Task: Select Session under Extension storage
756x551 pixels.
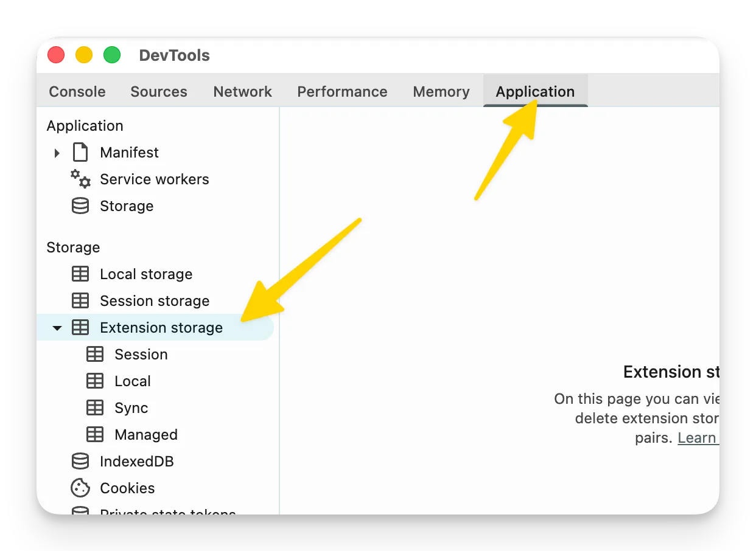Action: pos(141,354)
